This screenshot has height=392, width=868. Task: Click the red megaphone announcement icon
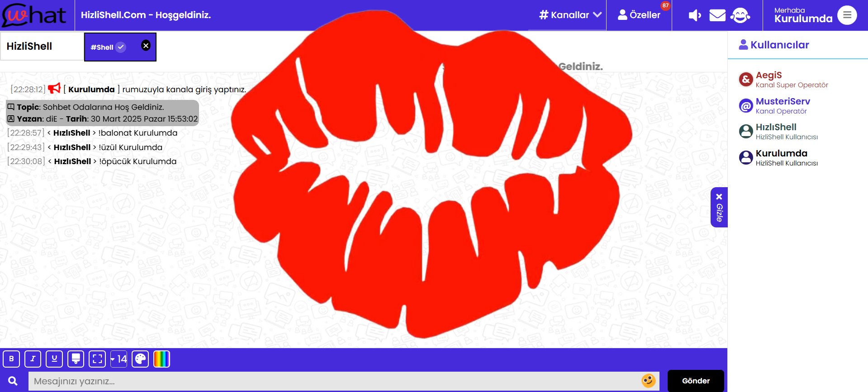[x=54, y=88]
